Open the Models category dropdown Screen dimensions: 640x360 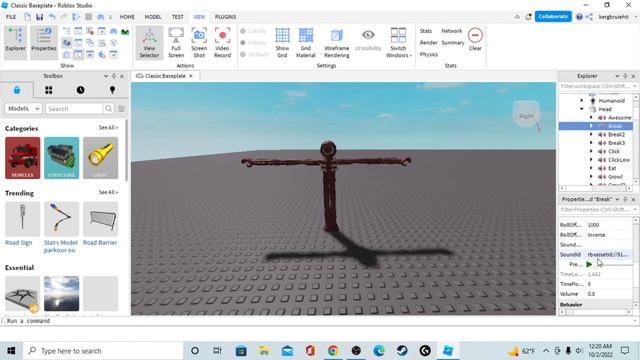pyautogui.click(x=24, y=109)
